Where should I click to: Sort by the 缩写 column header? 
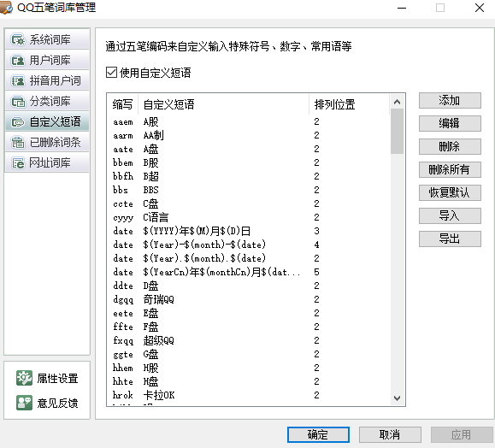(x=122, y=104)
